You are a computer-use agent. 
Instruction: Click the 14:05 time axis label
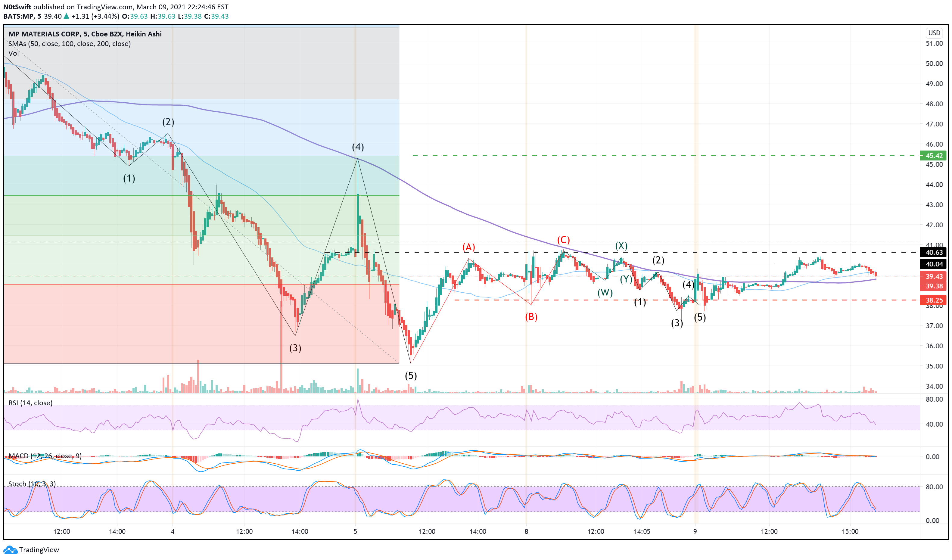click(642, 532)
